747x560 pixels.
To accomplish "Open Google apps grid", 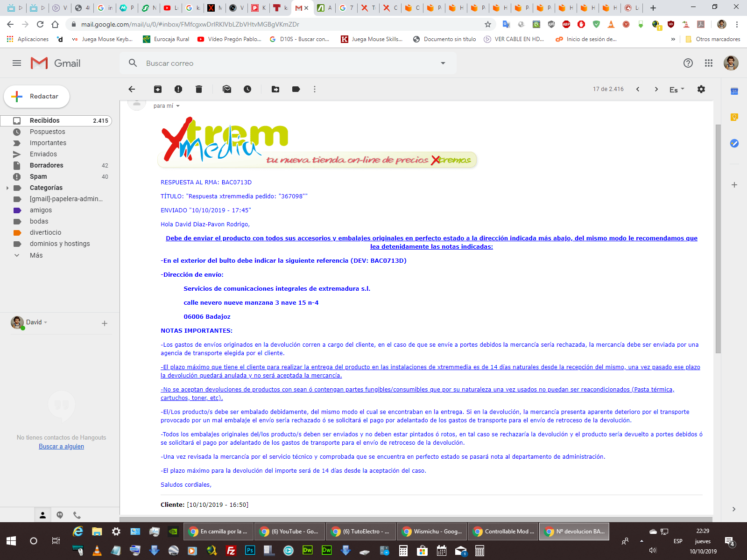I will coord(709,63).
